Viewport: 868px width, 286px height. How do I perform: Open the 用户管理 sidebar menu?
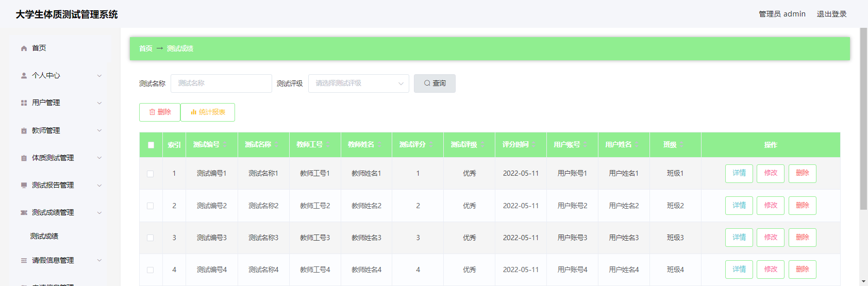(60, 103)
